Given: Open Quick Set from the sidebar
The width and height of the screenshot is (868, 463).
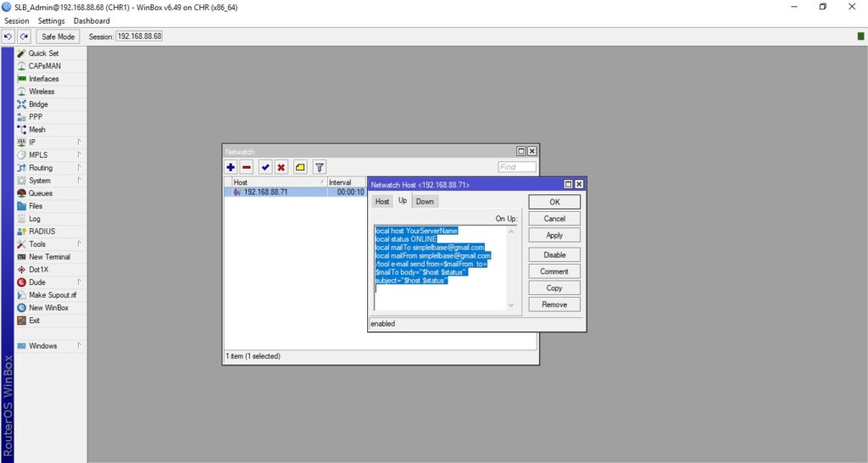Looking at the screenshot, I should coord(50,53).
